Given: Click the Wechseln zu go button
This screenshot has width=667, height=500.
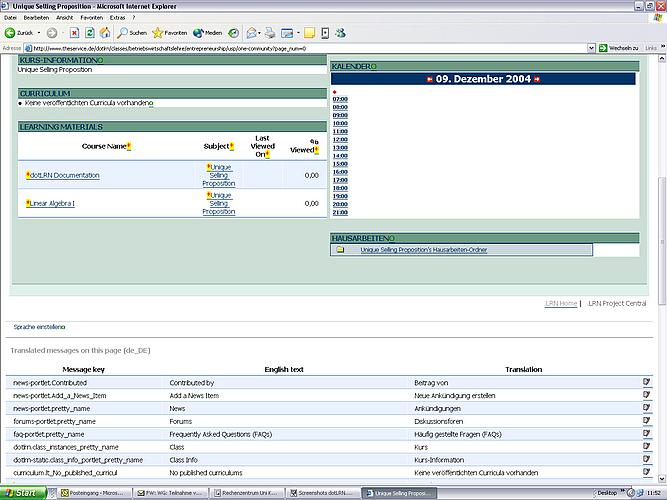Looking at the screenshot, I should (619, 48).
